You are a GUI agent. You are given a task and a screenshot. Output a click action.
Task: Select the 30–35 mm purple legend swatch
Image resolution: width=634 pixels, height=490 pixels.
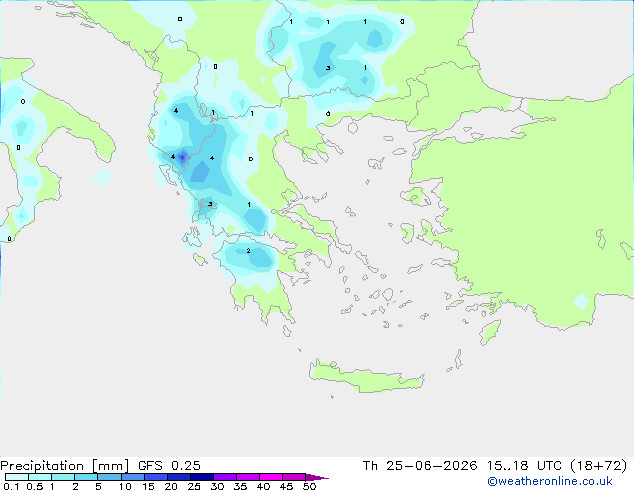224,477
